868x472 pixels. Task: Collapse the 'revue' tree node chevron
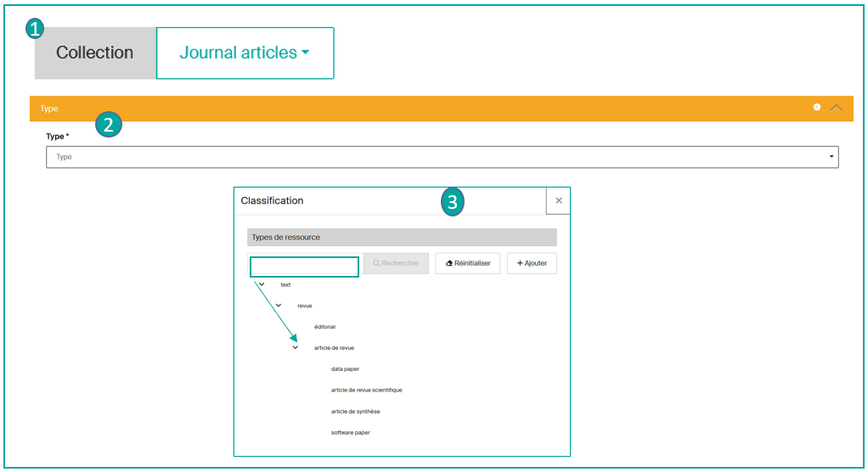pos(279,305)
